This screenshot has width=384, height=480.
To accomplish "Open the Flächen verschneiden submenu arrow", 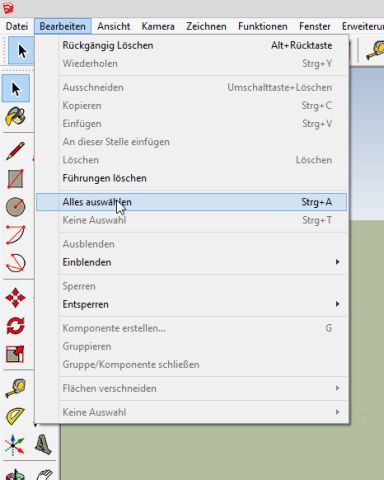I will 337,388.
